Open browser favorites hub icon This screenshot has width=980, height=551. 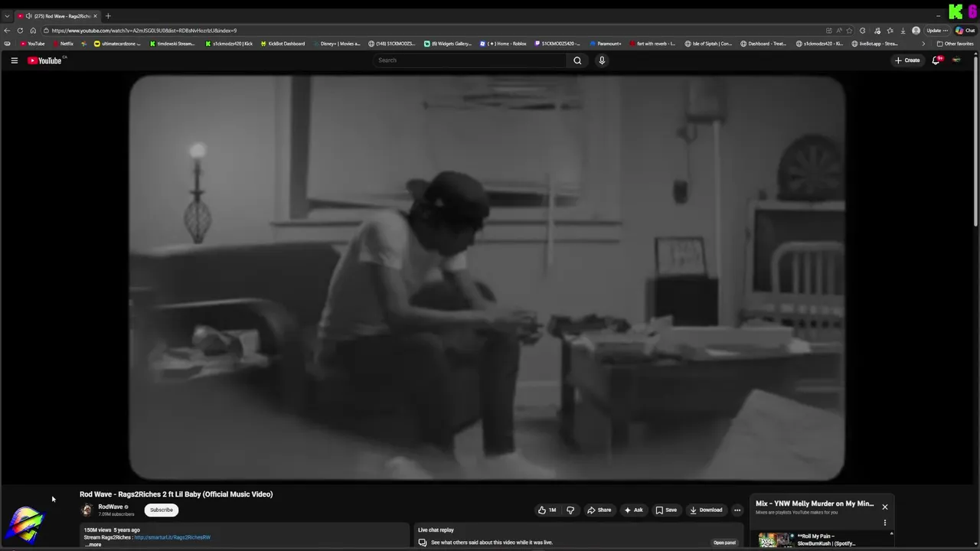(x=890, y=31)
